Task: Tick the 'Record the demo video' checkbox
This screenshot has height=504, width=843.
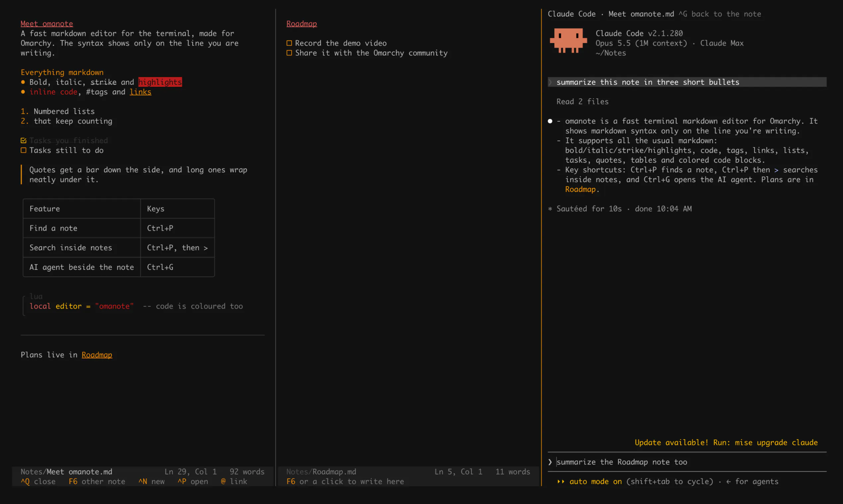Action: coord(289,43)
